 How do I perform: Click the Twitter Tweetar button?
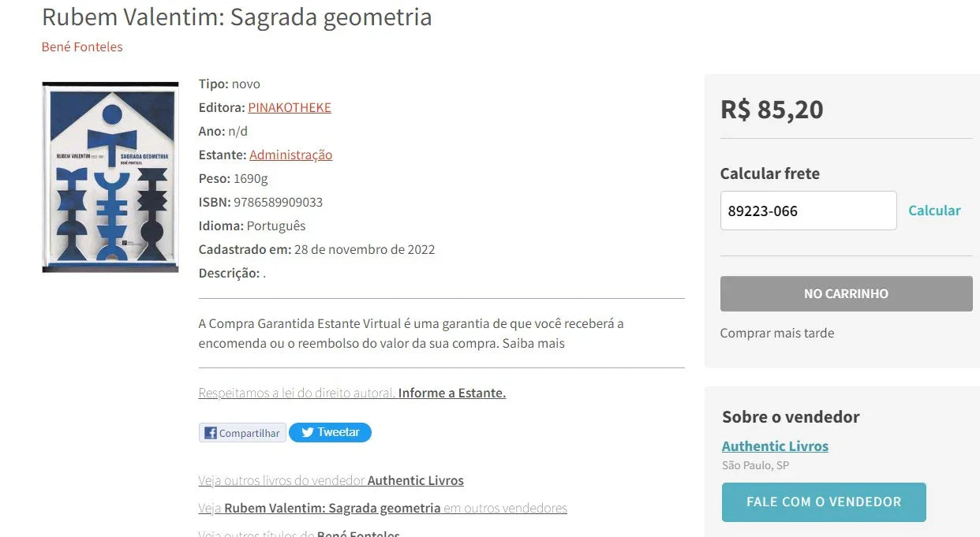(x=330, y=432)
